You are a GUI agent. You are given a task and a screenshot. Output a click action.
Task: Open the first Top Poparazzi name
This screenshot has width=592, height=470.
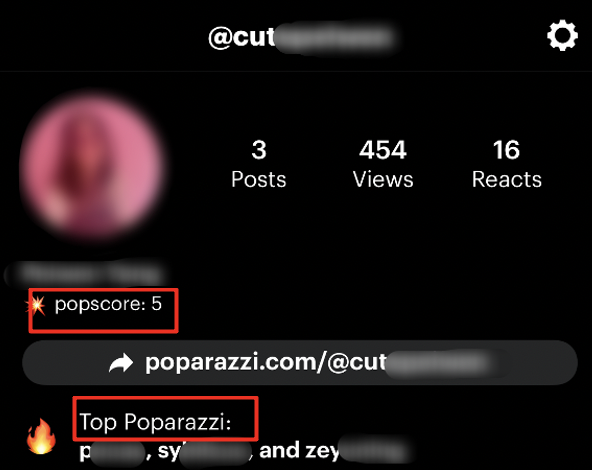[113, 452]
